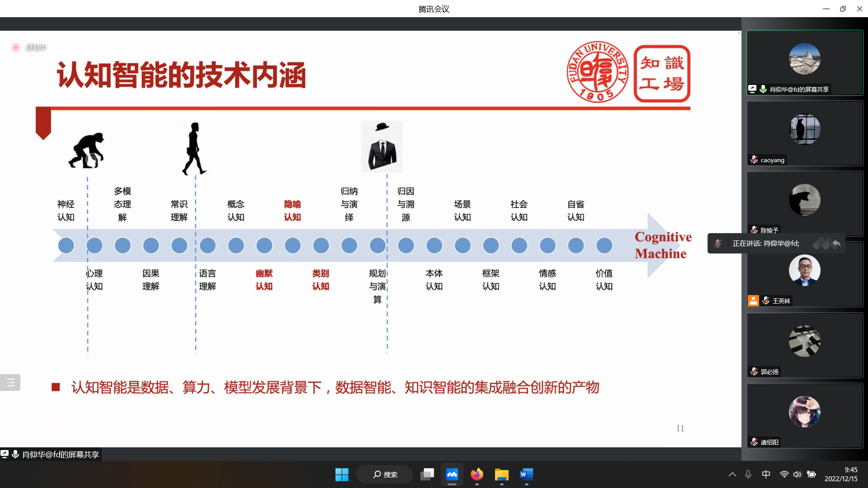868x488 pixels.
Task: Open the Windows Start menu
Action: click(x=342, y=474)
